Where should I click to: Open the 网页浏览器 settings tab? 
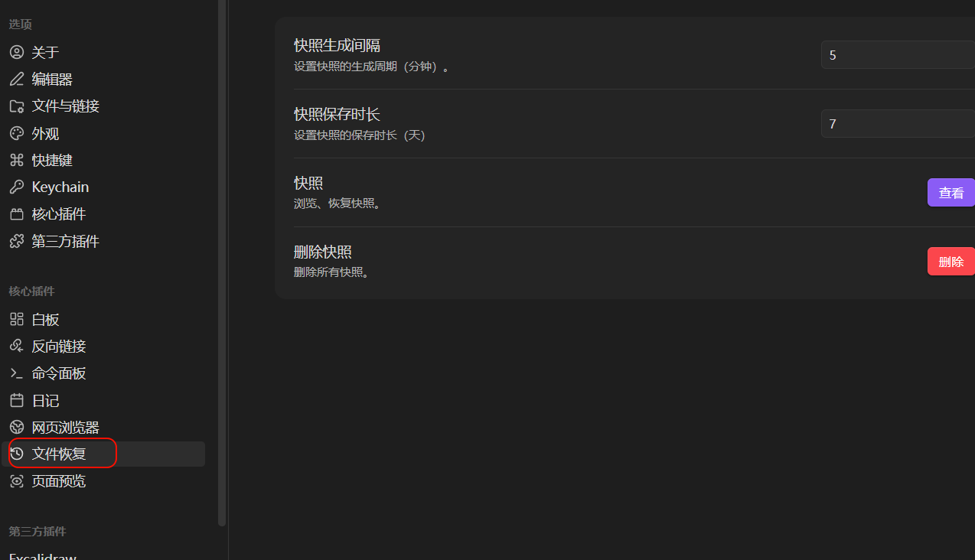point(65,427)
